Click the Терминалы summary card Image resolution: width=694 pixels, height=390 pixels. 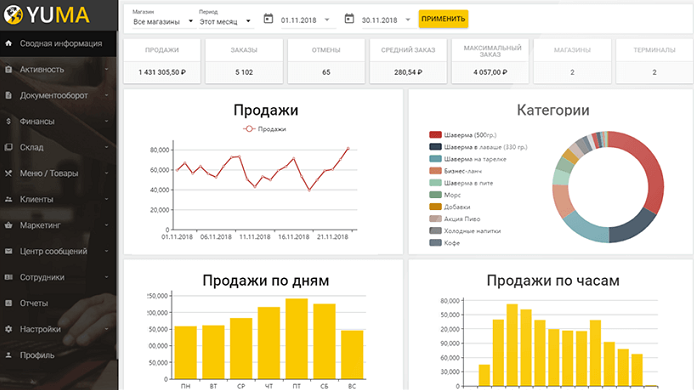pyautogui.click(x=654, y=61)
